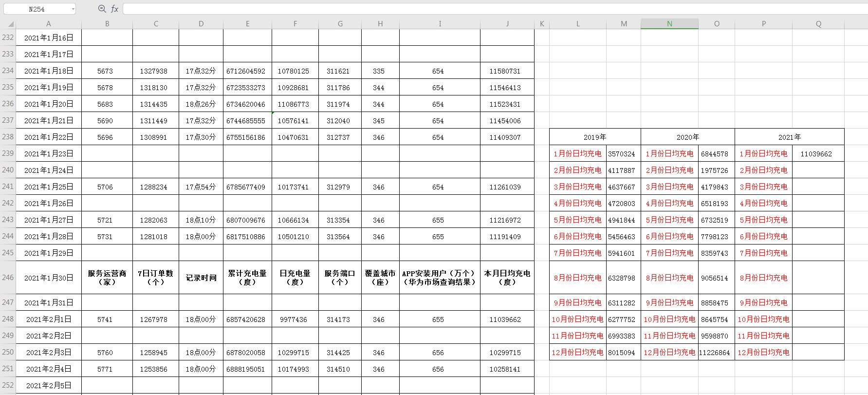Click cell 2021年1月30日
Image resolution: width=868 pixels, height=395 pixels.
click(x=49, y=278)
